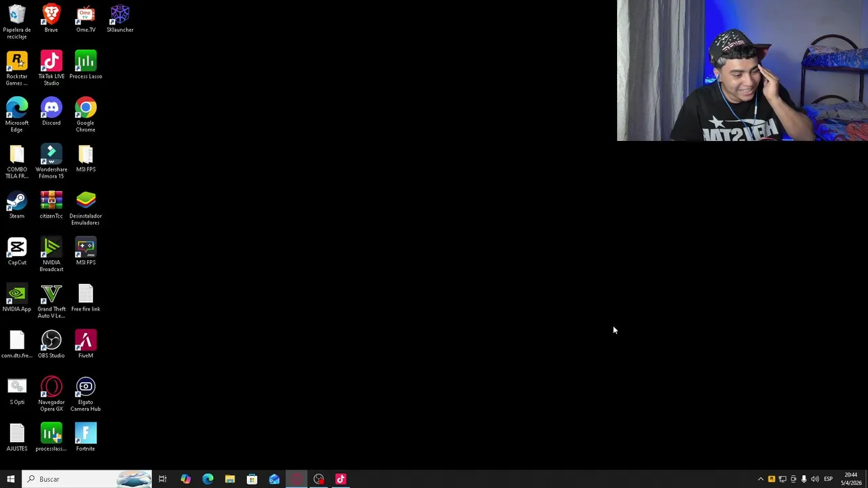Click the microphone tray icon
This screenshot has width=868, height=488.
(x=804, y=479)
